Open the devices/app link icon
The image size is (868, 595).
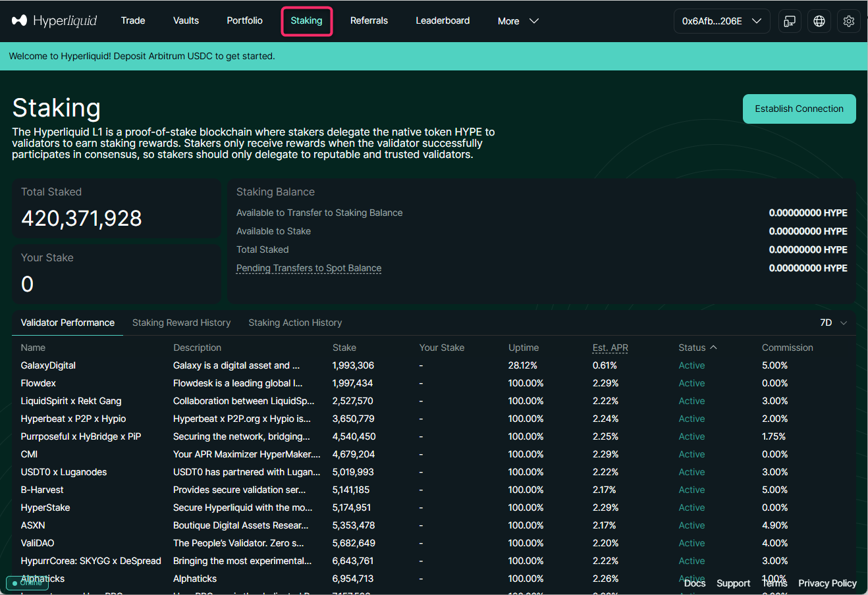tap(789, 21)
